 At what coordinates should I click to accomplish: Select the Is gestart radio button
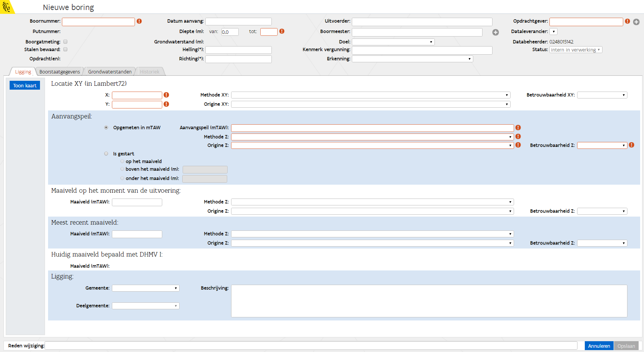pyautogui.click(x=106, y=153)
